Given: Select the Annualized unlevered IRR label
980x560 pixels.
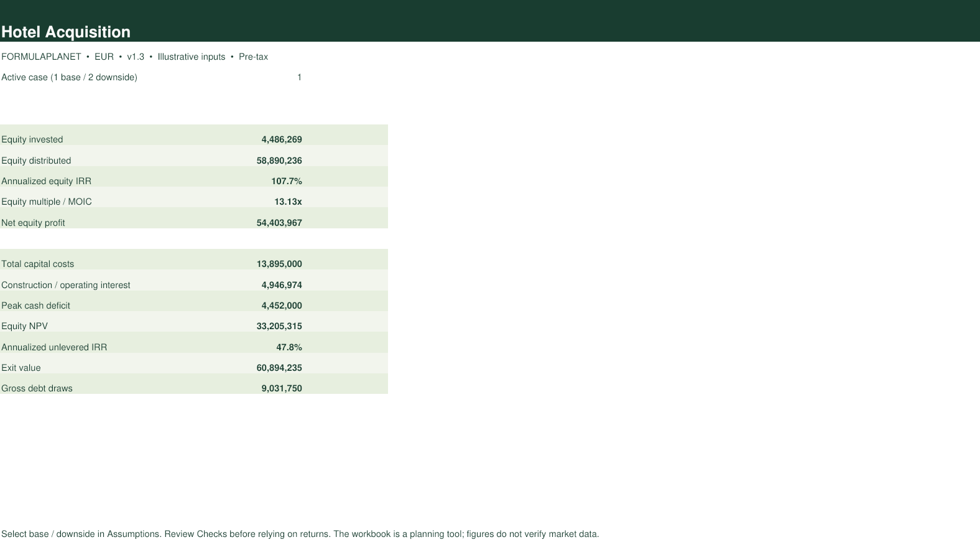Looking at the screenshot, I should coord(54,347).
